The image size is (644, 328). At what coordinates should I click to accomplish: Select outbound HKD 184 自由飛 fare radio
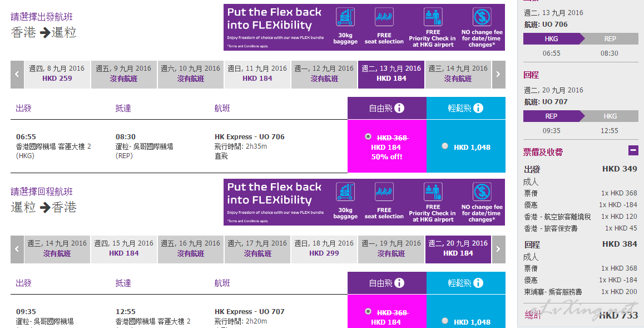368,136
